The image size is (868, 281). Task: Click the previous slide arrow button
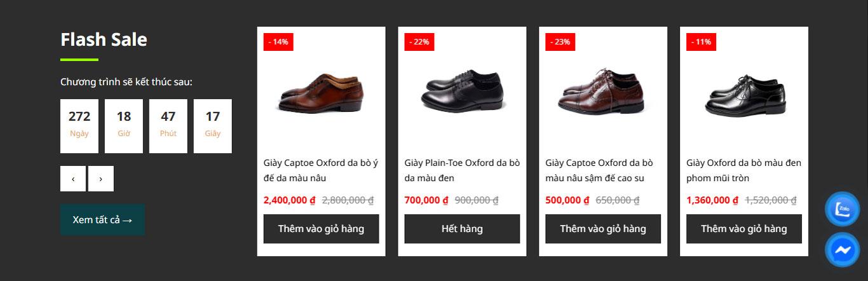[x=73, y=179]
